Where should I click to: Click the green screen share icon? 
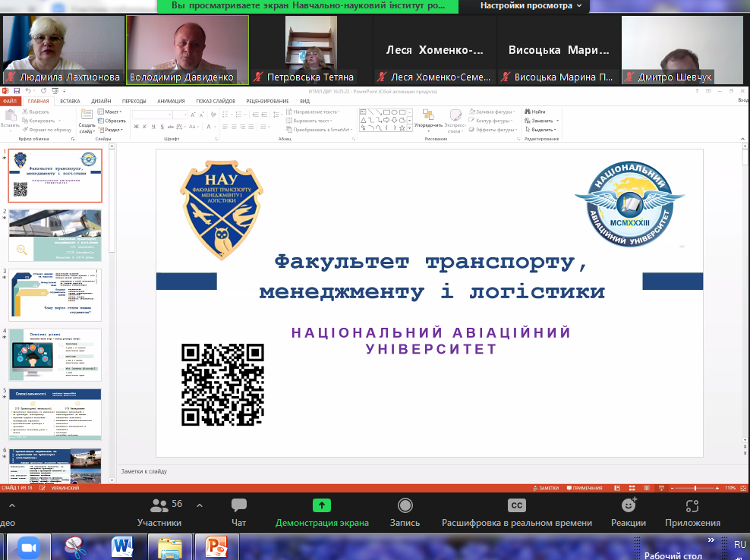pyautogui.click(x=322, y=506)
